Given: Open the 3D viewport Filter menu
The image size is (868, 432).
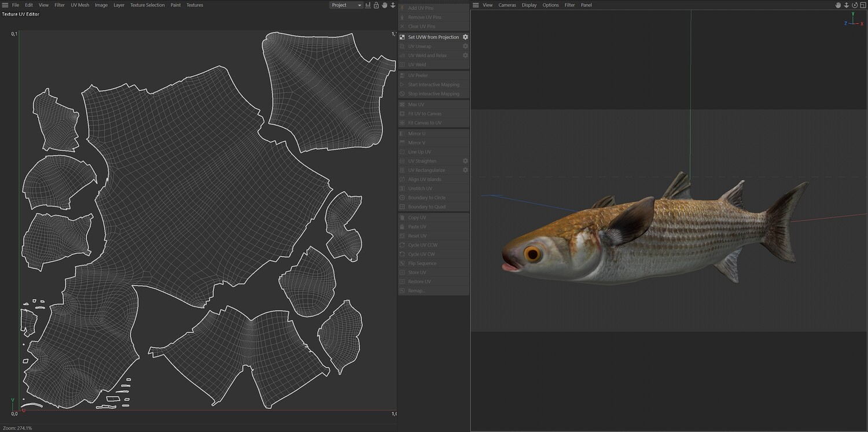Looking at the screenshot, I should [570, 5].
